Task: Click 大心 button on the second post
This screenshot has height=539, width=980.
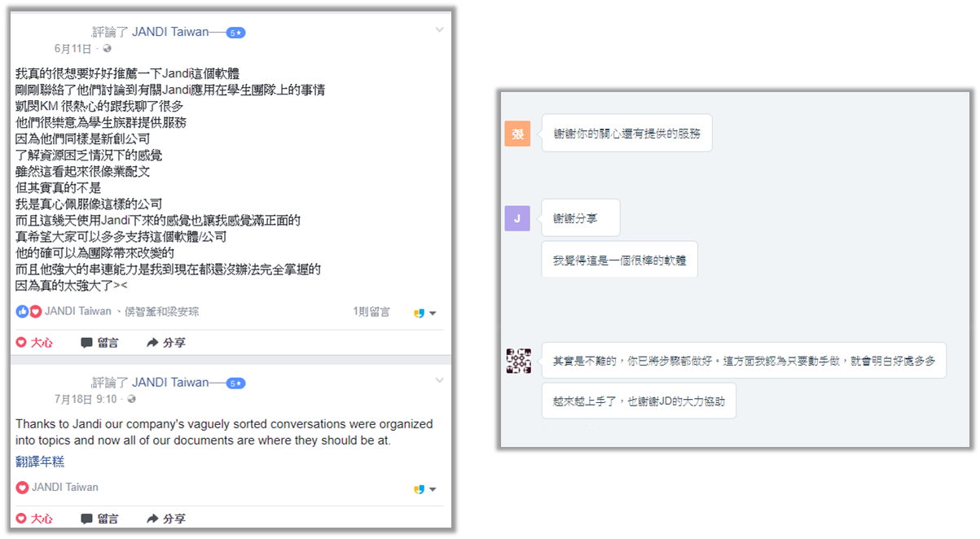Action: click(34, 519)
